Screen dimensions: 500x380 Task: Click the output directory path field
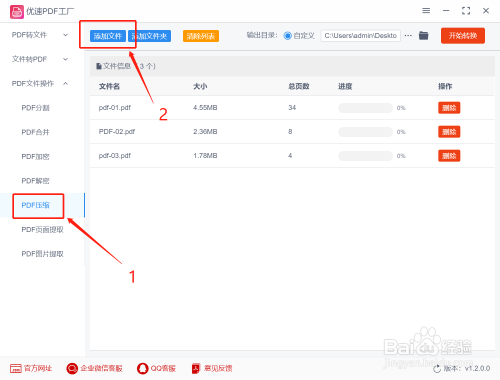(x=361, y=36)
